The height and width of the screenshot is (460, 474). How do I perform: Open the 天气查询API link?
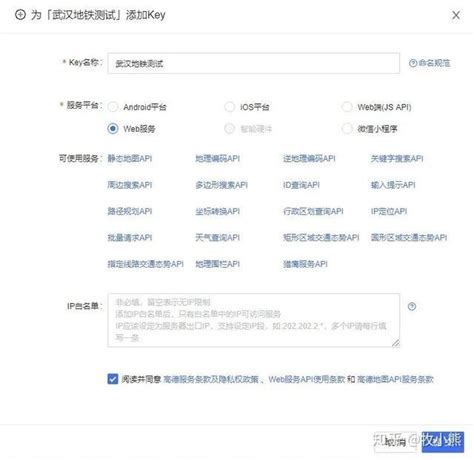click(x=217, y=238)
